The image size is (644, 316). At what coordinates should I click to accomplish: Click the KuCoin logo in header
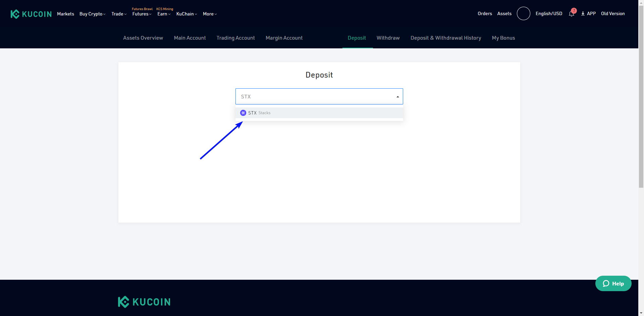31,14
